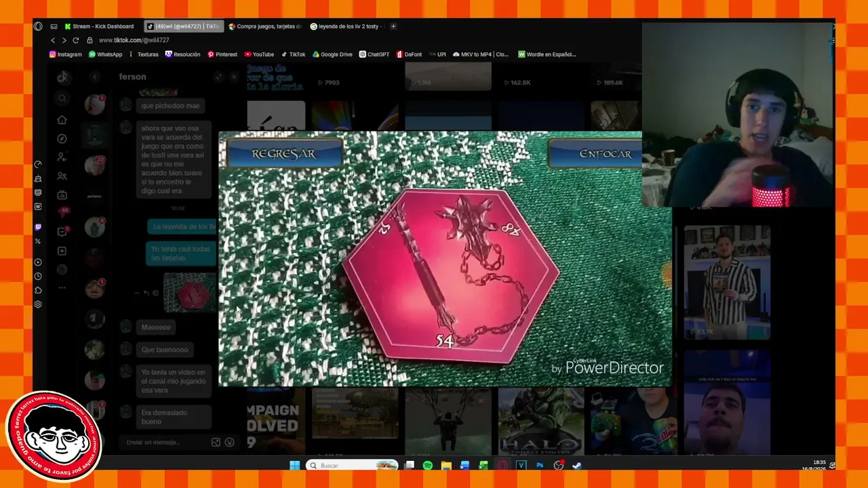Image resolution: width=868 pixels, height=488 pixels.
Task: Expand the ferson chat window
Action: [219, 77]
